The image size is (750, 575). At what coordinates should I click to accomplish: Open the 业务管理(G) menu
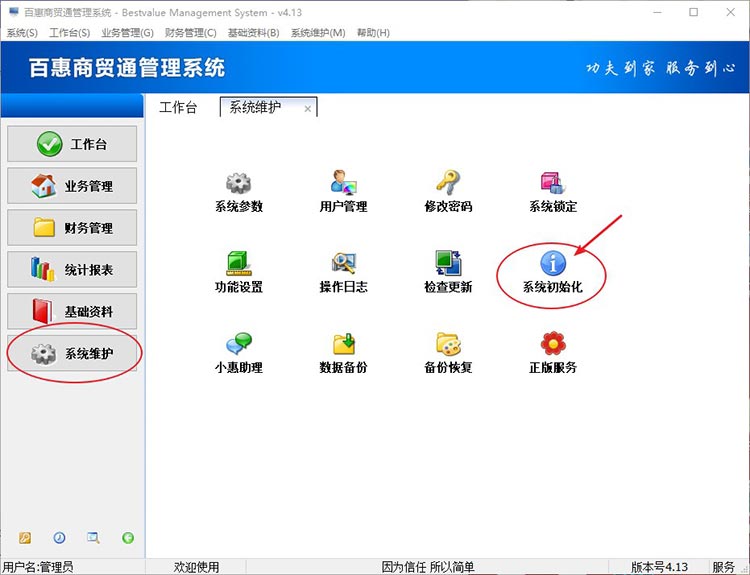(127, 33)
